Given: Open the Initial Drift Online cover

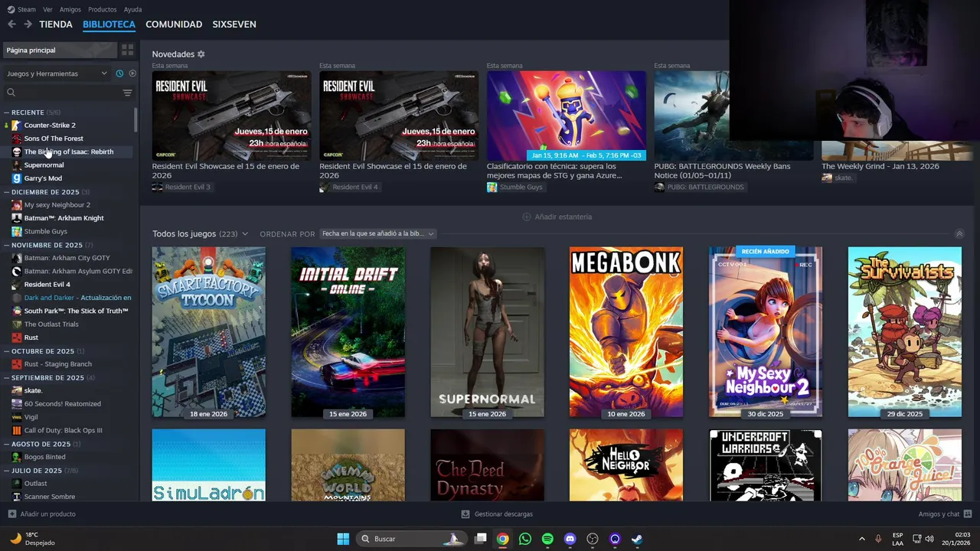Looking at the screenshot, I should click(348, 332).
